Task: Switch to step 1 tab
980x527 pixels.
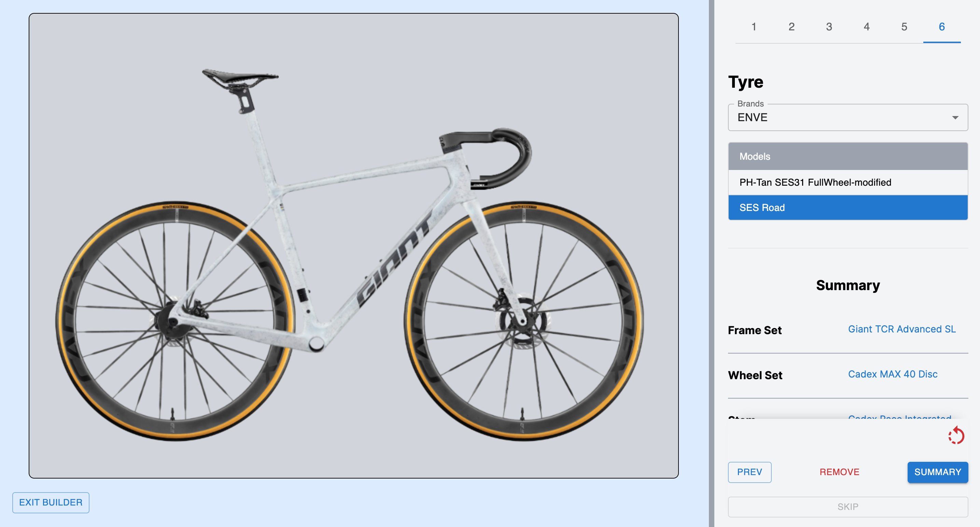Action: point(754,27)
